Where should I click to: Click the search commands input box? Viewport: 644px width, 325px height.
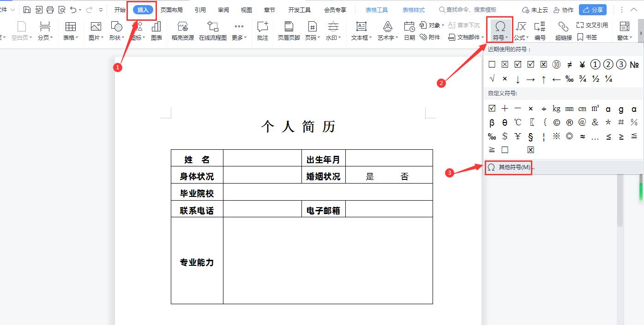tap(471, 10)
